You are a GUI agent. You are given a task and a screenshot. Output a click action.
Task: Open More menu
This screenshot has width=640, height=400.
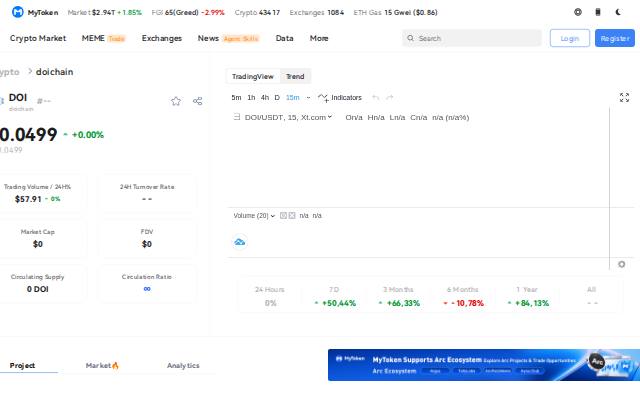click(319, 38)
